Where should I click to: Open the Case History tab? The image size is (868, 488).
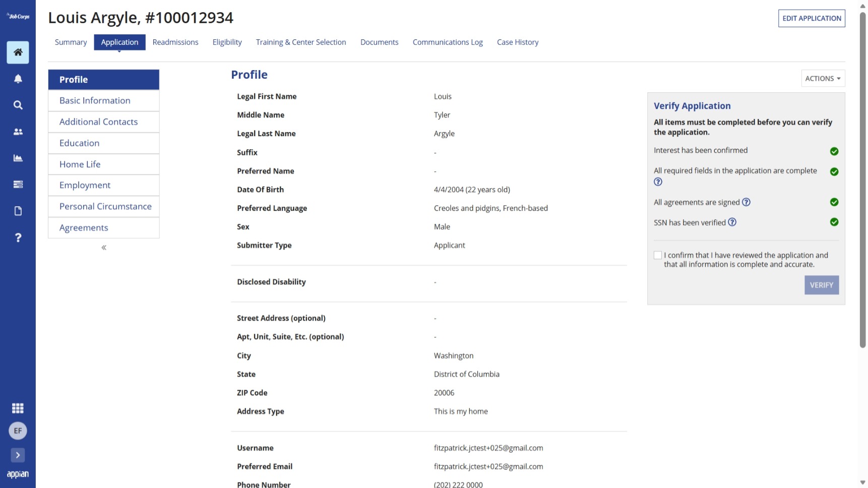point(518,42)
